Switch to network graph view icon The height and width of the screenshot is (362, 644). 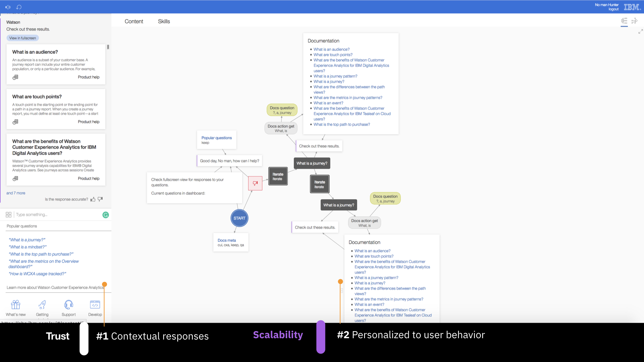tap(634, 21)
